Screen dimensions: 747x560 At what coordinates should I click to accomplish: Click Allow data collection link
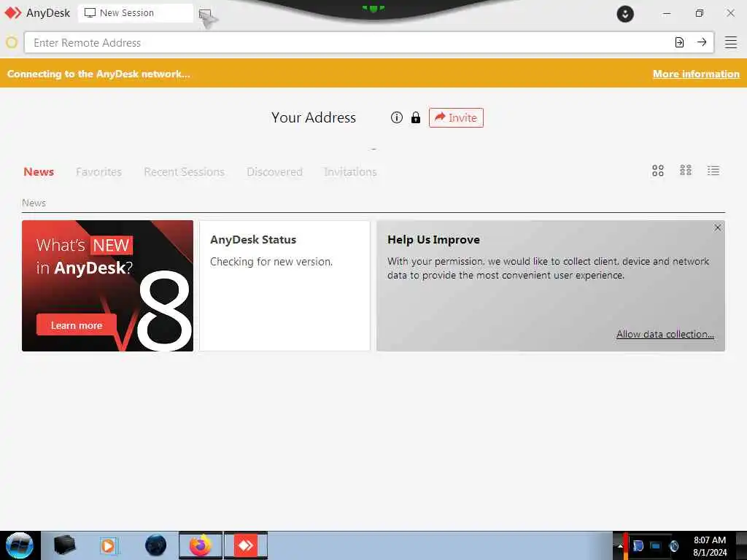coord(665,334)
